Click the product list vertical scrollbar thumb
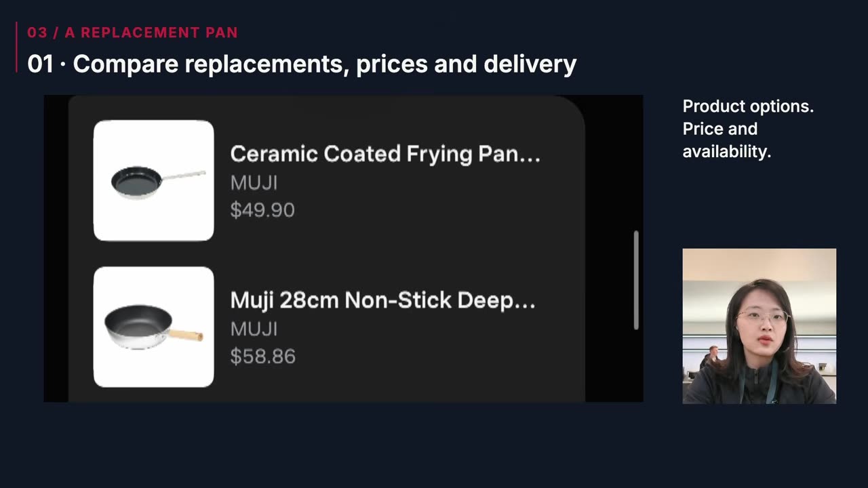 pos(636,280)
